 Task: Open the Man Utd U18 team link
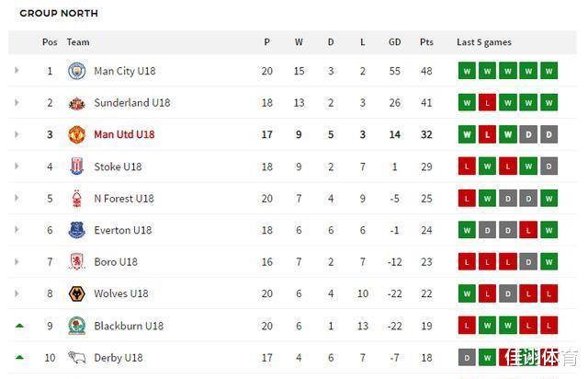[124, 134]
